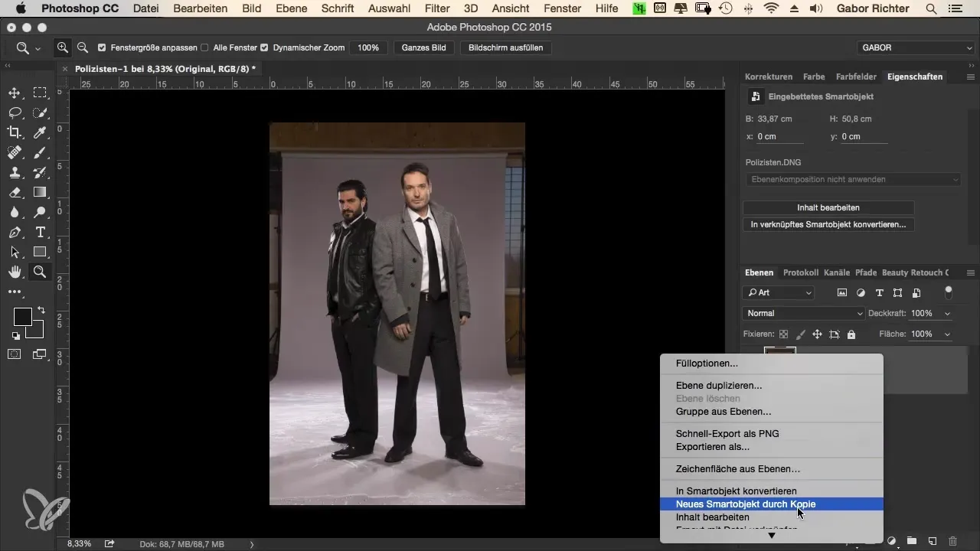The image size is (980, 551).
Task: Lock all layer attributes
Action: [851, 334]
